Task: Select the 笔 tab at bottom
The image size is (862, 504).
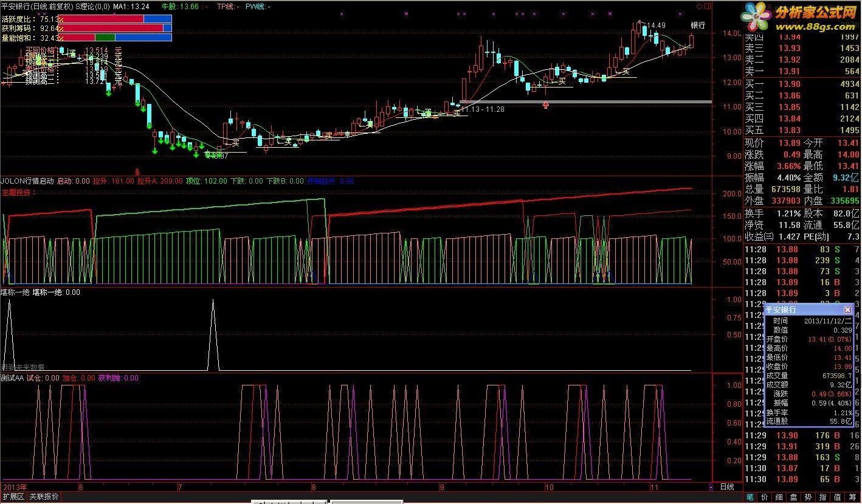Action: (750, 497)
